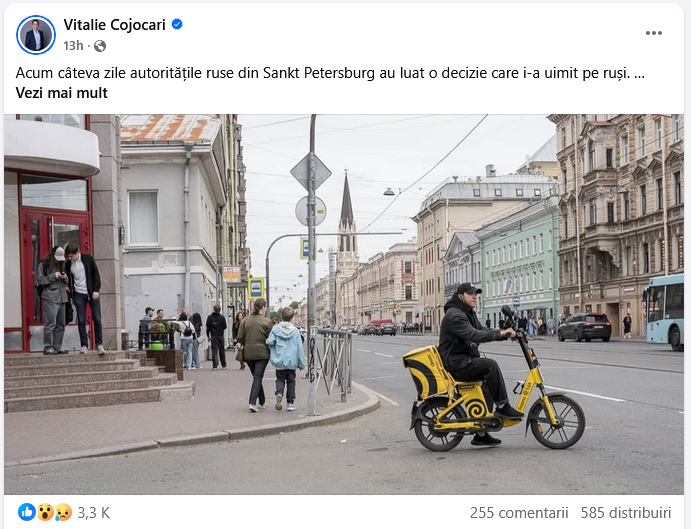Click the post text about Sankt Petersburg
This screenshot has width=691, height=529.
[x=330, y=73]
